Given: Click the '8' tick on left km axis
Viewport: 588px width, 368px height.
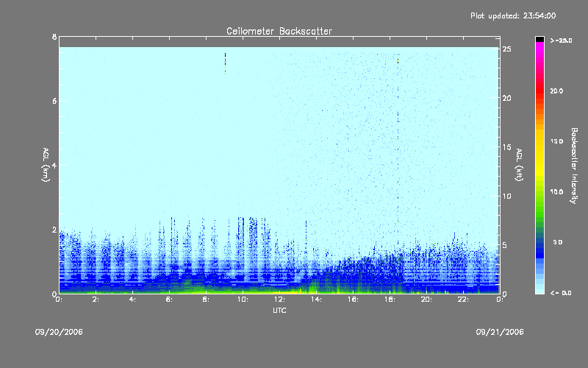Looking at the screenshot, I should [54, 37].
